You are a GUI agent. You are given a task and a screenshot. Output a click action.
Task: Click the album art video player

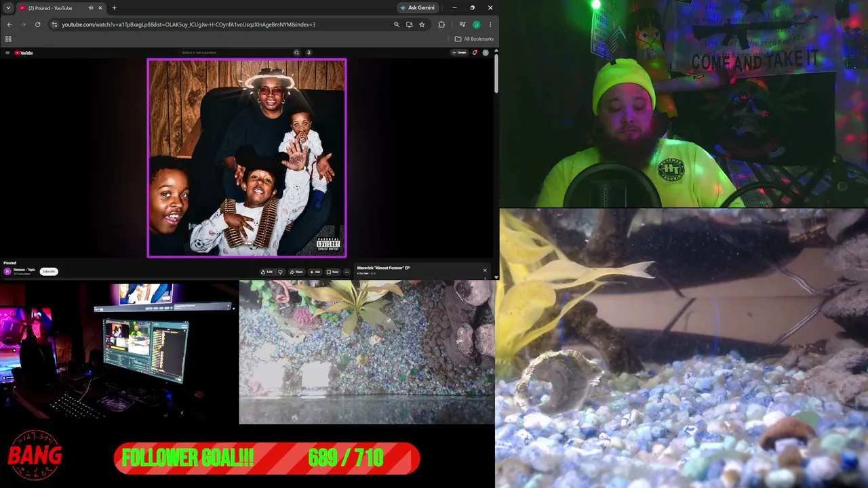(247, 158)
